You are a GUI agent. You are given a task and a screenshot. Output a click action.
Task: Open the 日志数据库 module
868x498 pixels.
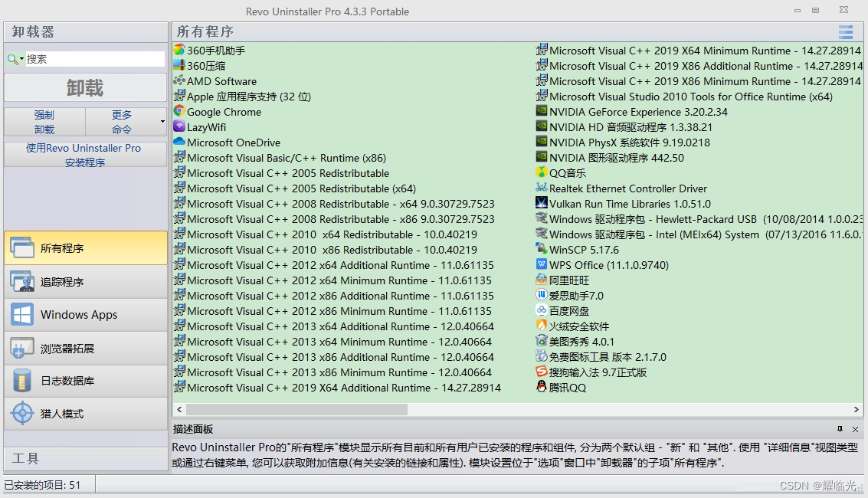[86, 381]
